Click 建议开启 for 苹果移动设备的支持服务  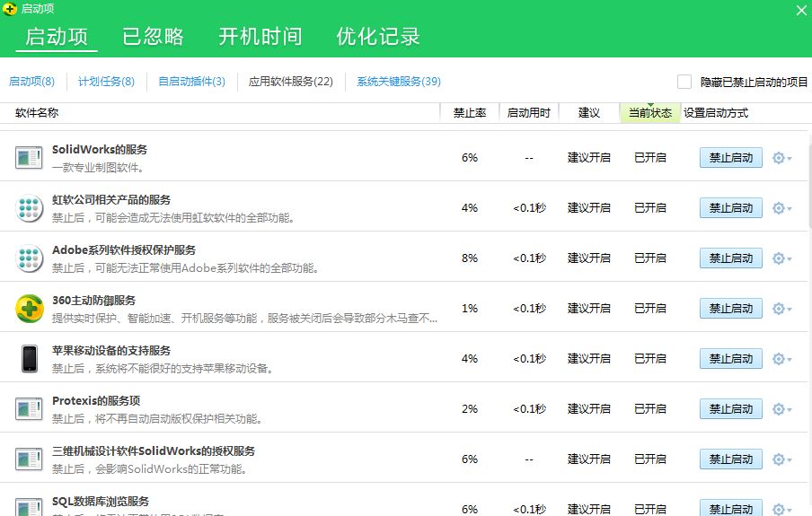tap(589, 359)
